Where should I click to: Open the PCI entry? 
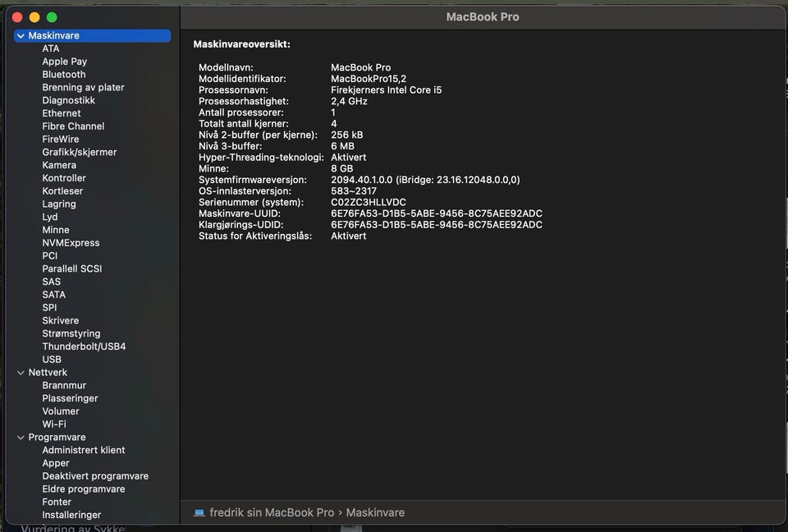(50, 256)
